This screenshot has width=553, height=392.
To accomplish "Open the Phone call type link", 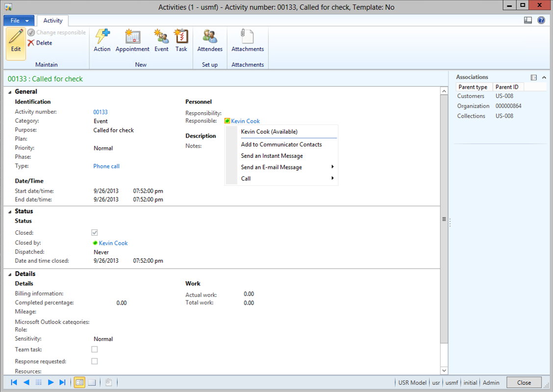I will [x=106, y=166].
